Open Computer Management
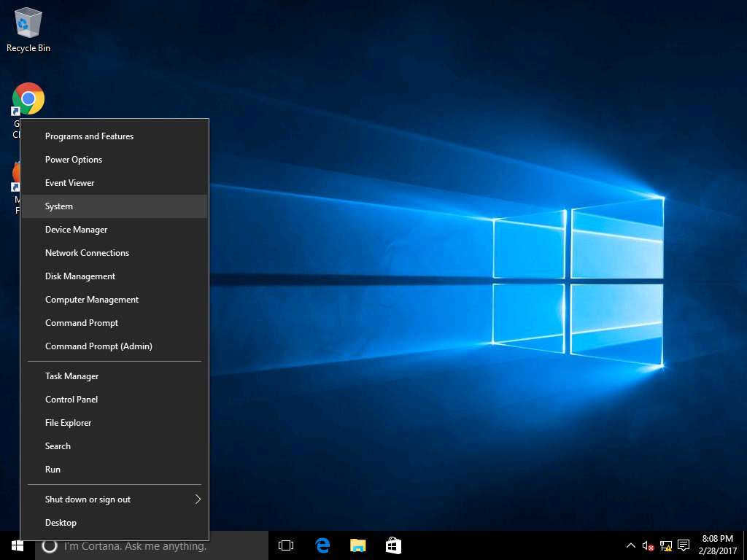This screenshot has width=747, height=560. click(x=115, y=300)
